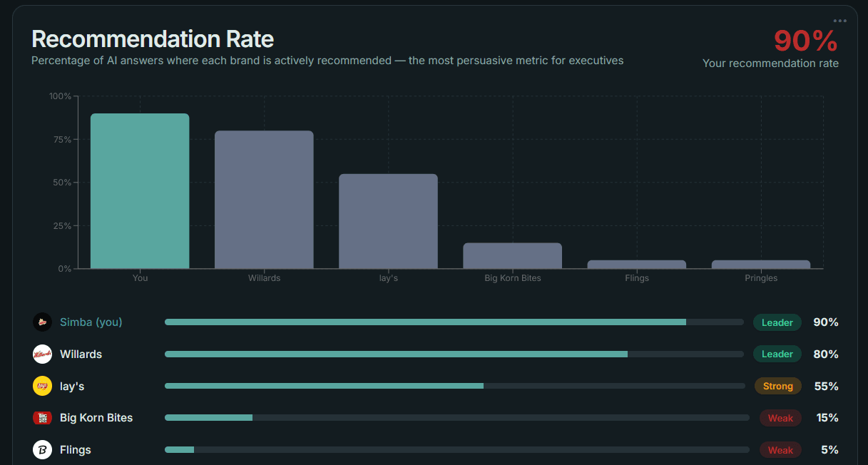Click the 25% y-axis label

[62, 226]
